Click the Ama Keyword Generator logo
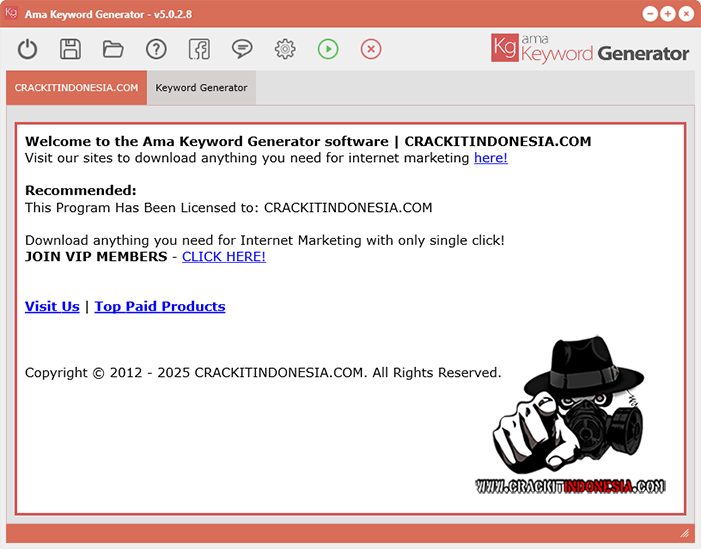Viewport: 701px width, 549px height. [590, 49]
